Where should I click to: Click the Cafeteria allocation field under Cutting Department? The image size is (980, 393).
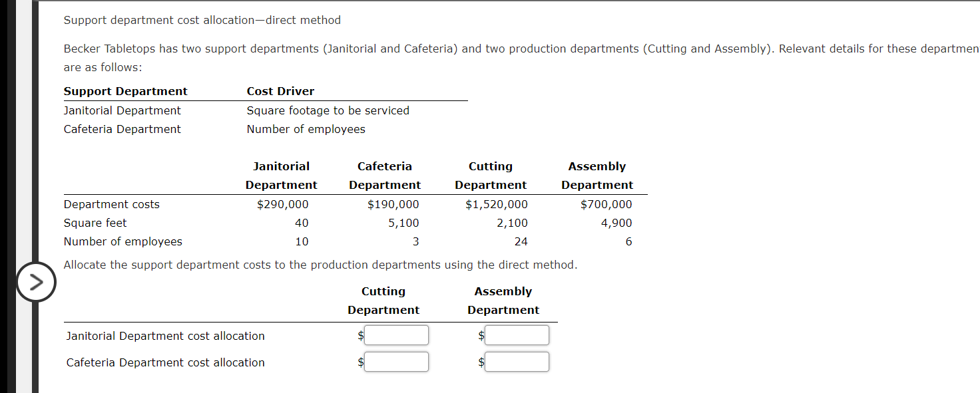click(x=396, y=362)
